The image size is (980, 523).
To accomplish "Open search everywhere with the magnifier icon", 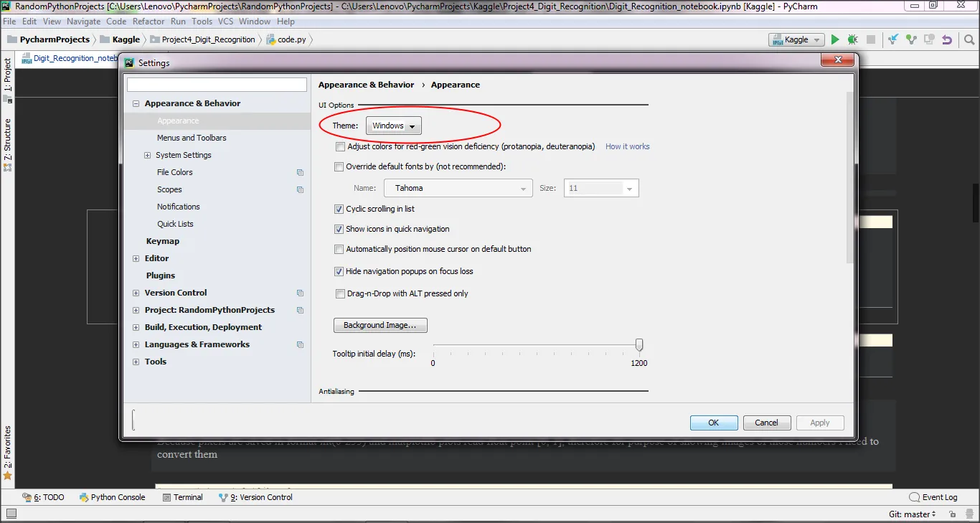I will (x=969, y=40).
